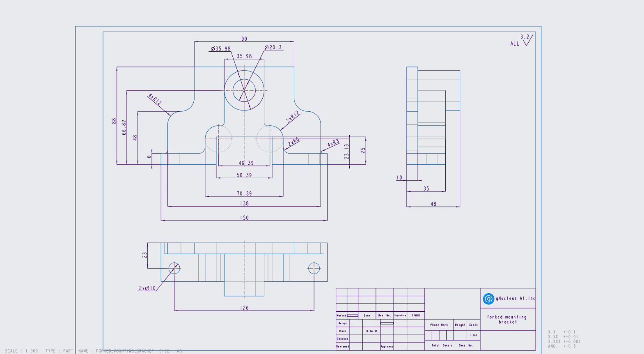Screen dimensions: 644x354
Task: Click the 126 hole spacing dimension
Action: (x=244, y=308)
